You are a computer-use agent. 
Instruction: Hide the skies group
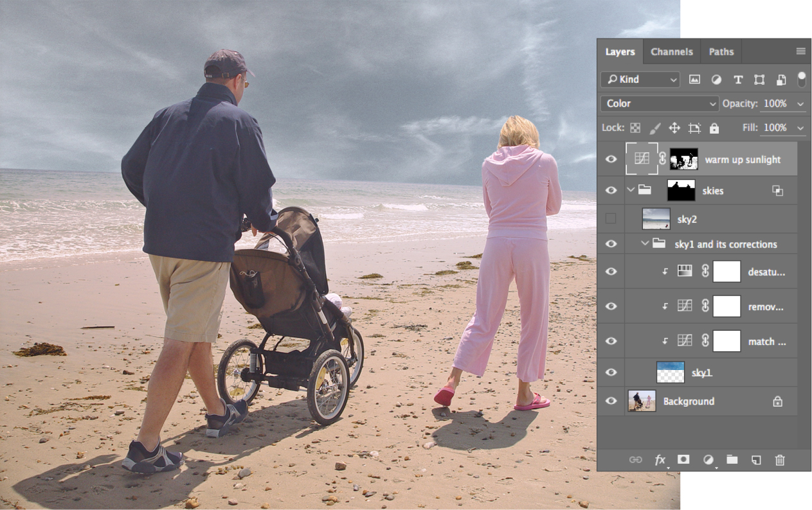[611, 190]
